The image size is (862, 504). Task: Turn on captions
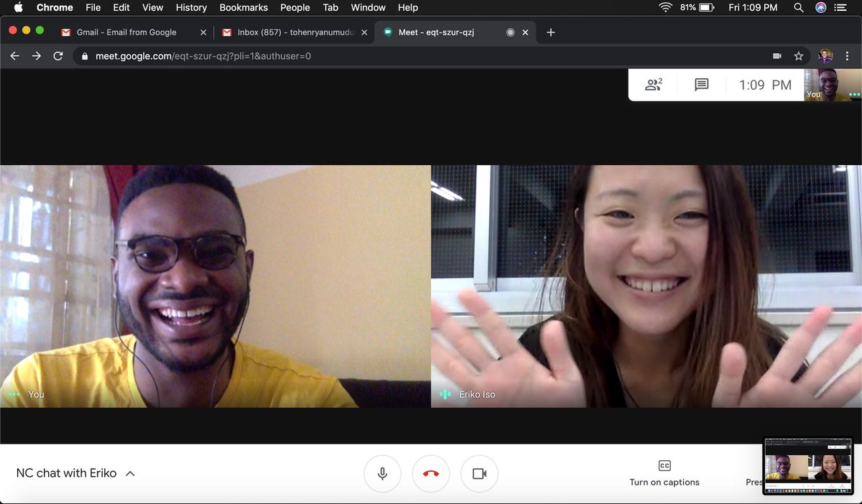click(x=664, y=474)
